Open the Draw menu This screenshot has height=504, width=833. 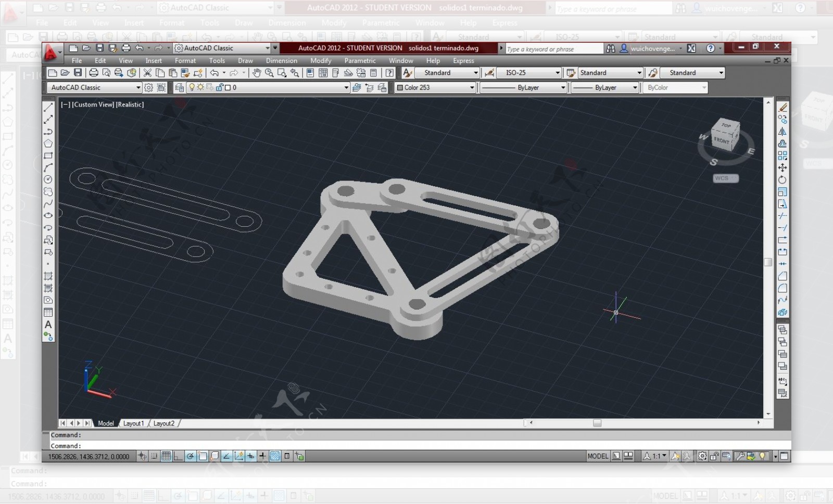tap(245, 60)
